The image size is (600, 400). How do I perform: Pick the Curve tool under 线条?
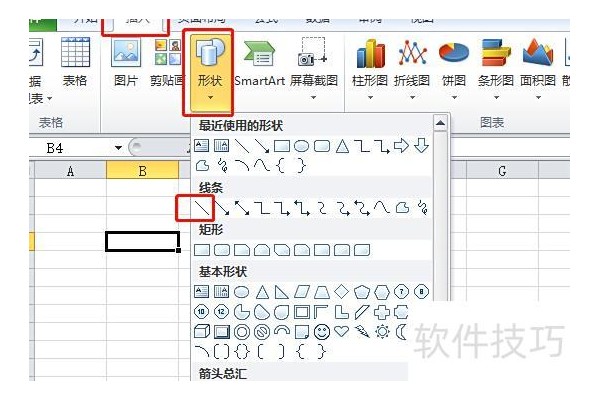[x=382, y=208]
